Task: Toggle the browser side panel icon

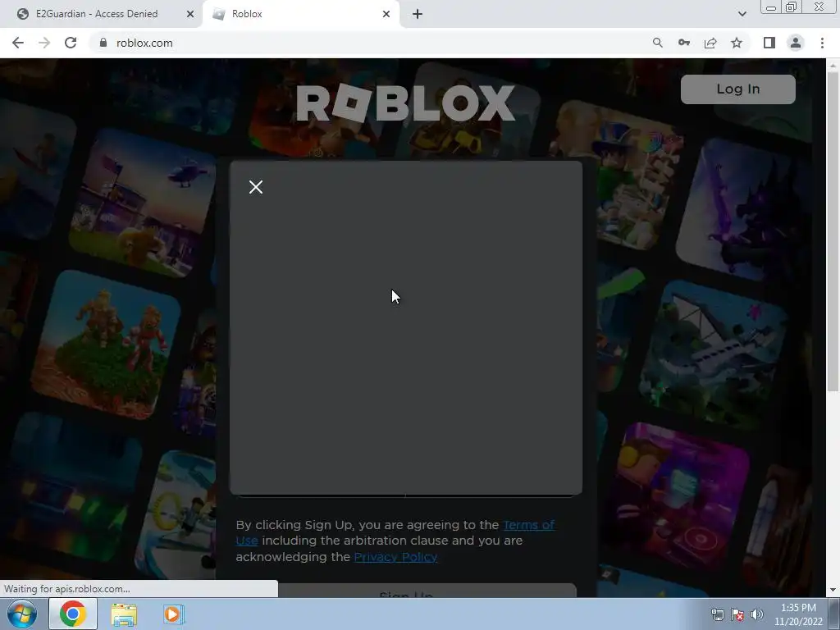Action: pyautogui.click(x=769, y=43)
